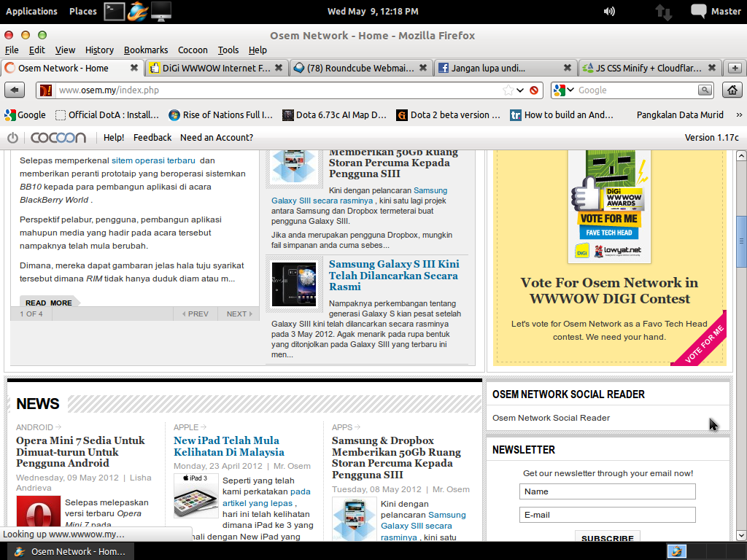Switch to the JS CSS Minify + Cloudflare tab

649,68
